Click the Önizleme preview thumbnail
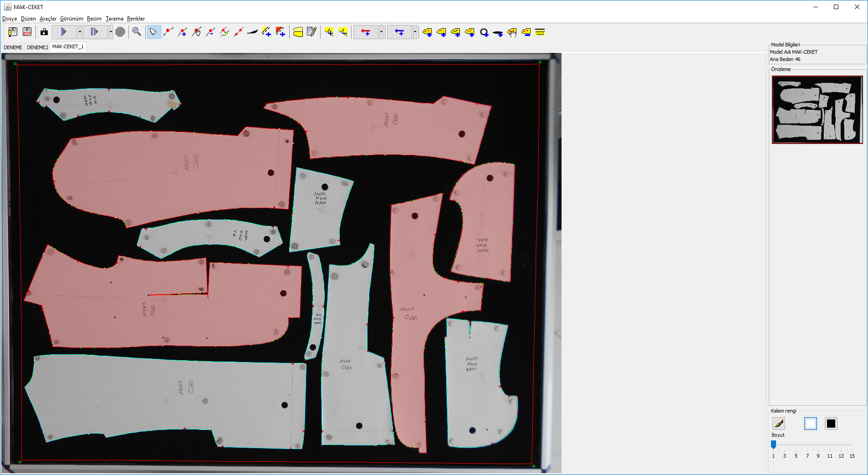The width and height of the screenshot is (868, 475). tap(817, 110)
